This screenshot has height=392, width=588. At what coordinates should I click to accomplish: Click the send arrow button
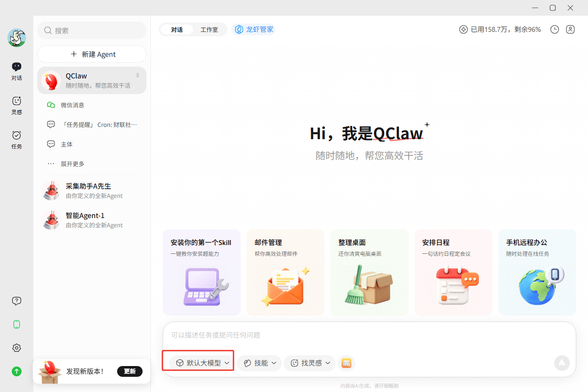click(562, 363)
